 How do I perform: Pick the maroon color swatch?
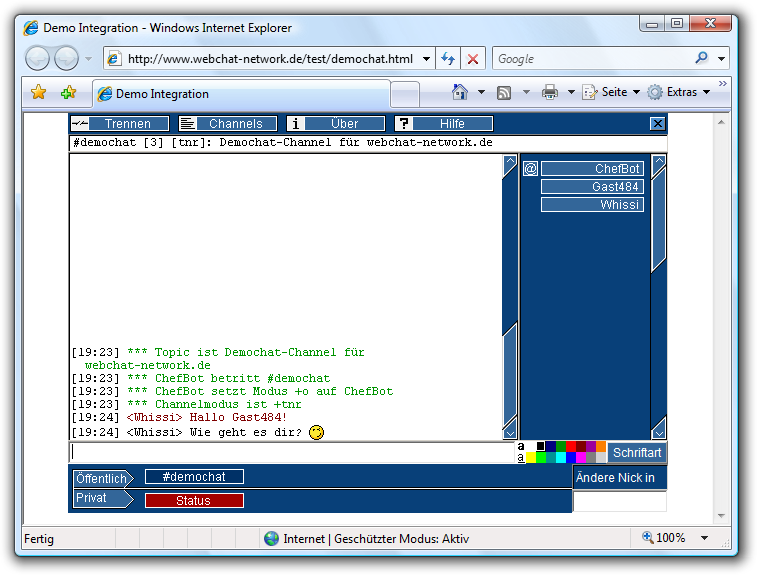[581, 446]
